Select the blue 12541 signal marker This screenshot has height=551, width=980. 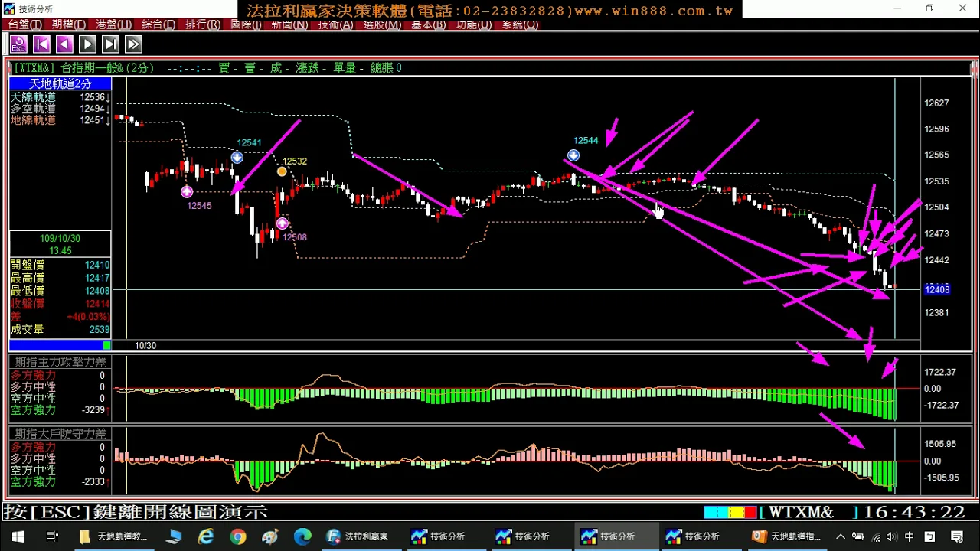point(237,157)
